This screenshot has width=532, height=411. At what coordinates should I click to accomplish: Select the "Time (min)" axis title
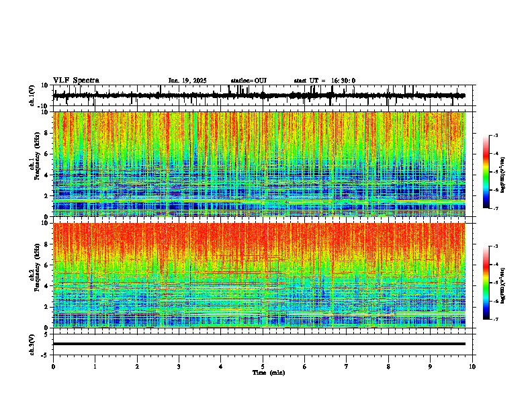click(x=269, y=373)
